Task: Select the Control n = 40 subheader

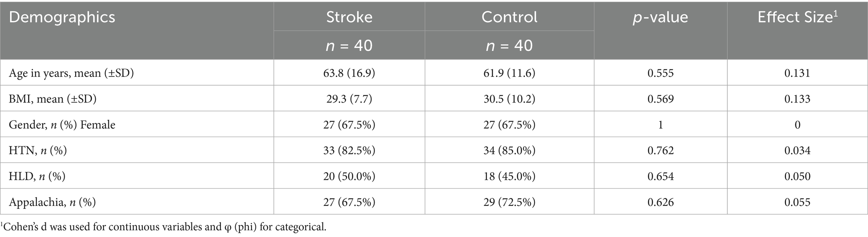Action: tap(509, 45)
